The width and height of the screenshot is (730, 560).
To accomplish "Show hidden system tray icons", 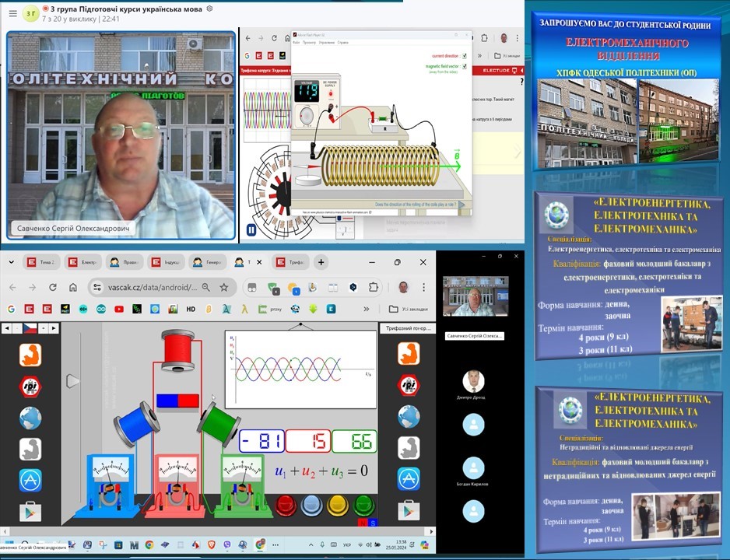I will [311, 544].
